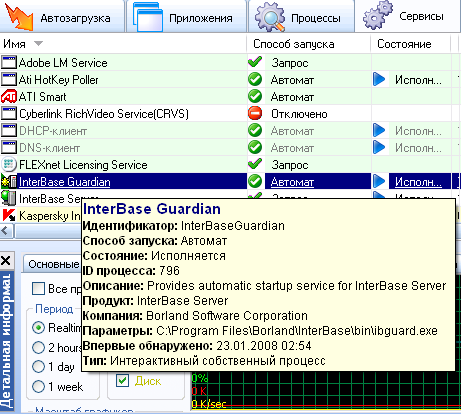Click the Kaspersky red K icon
The width and height of the screenshot is (461, 414).
click(9, 215)
